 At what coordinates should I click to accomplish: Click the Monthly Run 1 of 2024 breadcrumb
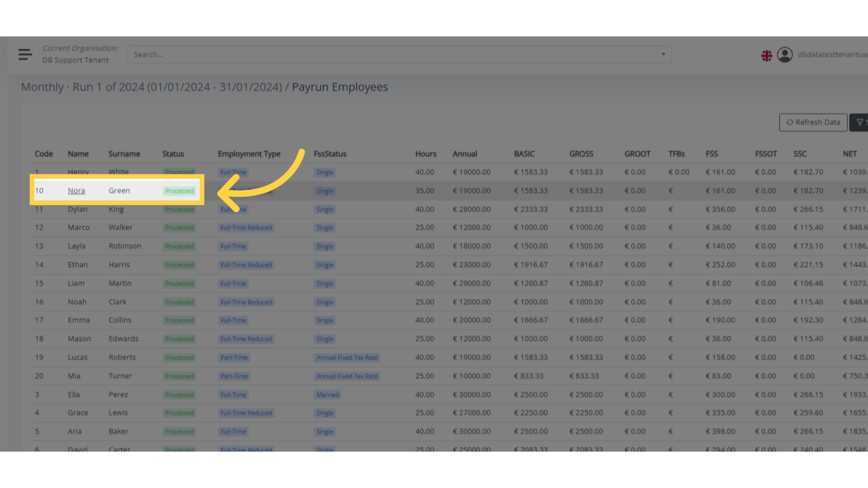point(151,87)
